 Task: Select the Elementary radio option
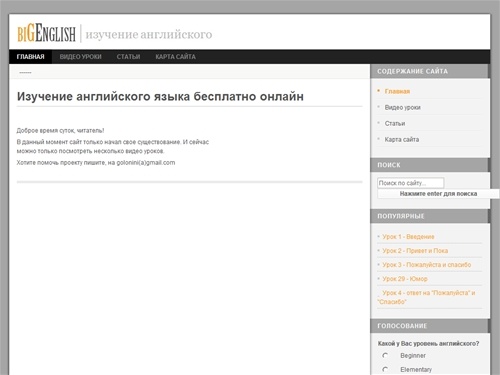pos(385,369)
